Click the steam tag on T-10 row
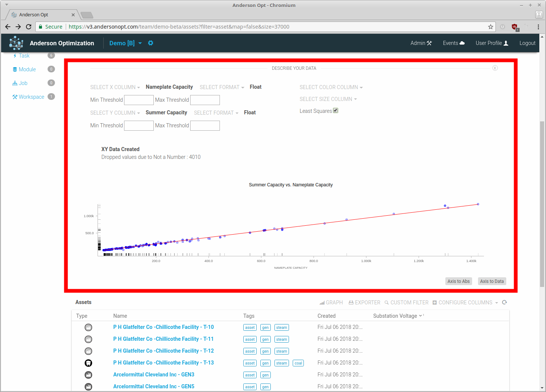 click(282, 327)
